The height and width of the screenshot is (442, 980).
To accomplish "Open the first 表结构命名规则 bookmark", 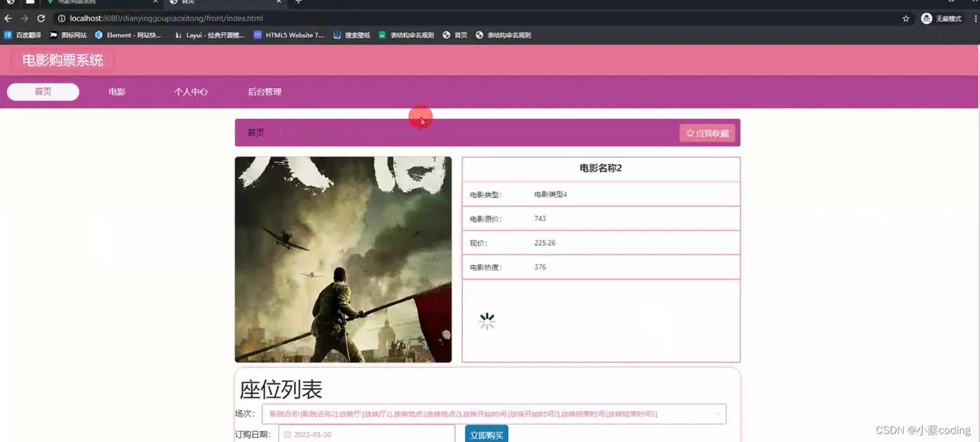I will pos(407,35).
